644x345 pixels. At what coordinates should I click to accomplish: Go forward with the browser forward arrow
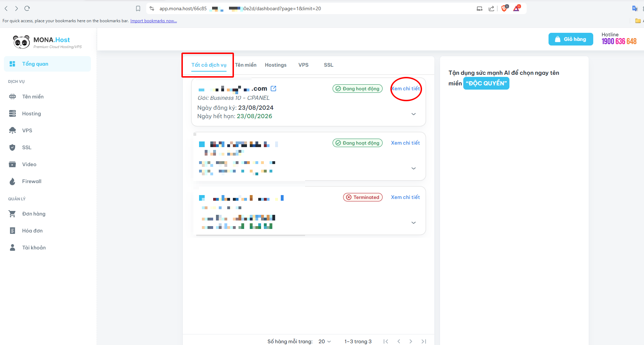coord(17,8)
